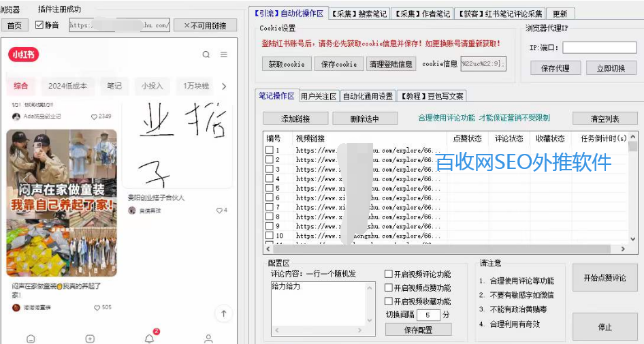The image size is (644, 344).
Task: Click the 开始点赞评论 button
Action: click(605, 278)
